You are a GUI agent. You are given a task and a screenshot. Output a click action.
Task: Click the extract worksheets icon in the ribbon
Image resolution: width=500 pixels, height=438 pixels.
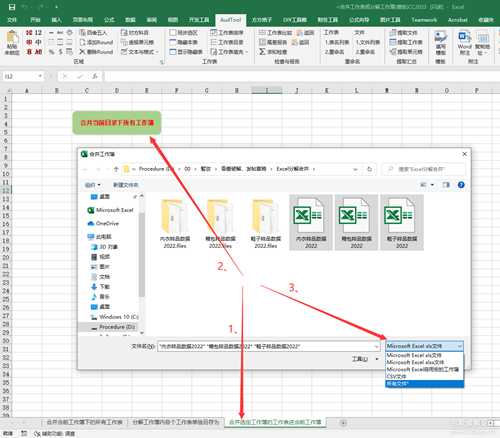tap(393, 42)
